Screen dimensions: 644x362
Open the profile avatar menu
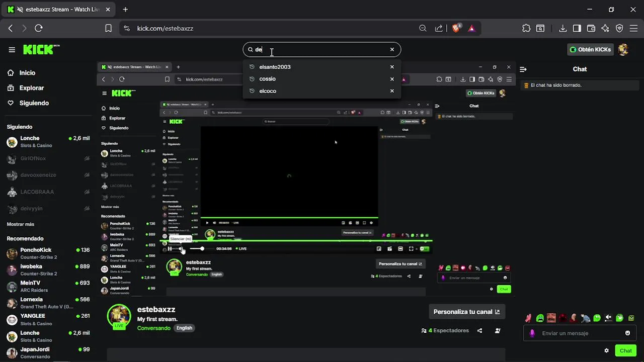[623, 49]
